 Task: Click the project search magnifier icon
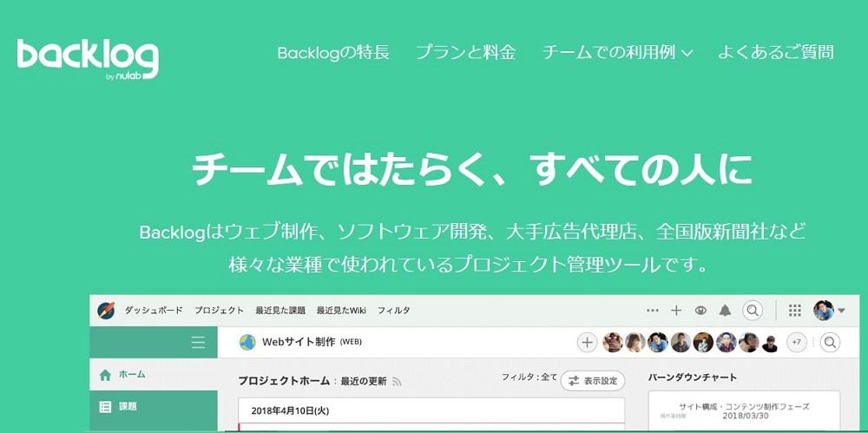830,343
